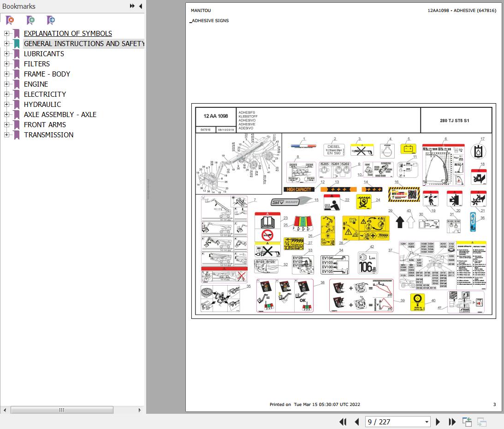
Task: Click the LUBRICANTS bookmark flag icon
Action: [17, 53]
